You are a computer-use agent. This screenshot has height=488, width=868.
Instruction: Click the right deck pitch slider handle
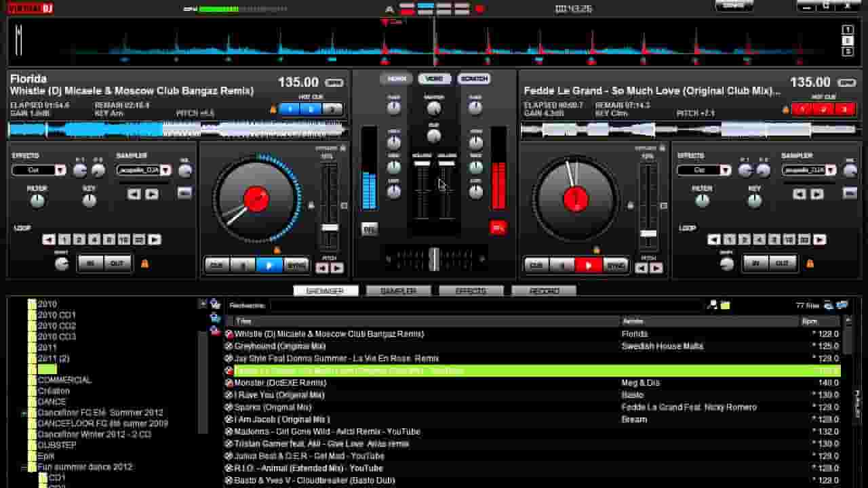coord(649,234)
